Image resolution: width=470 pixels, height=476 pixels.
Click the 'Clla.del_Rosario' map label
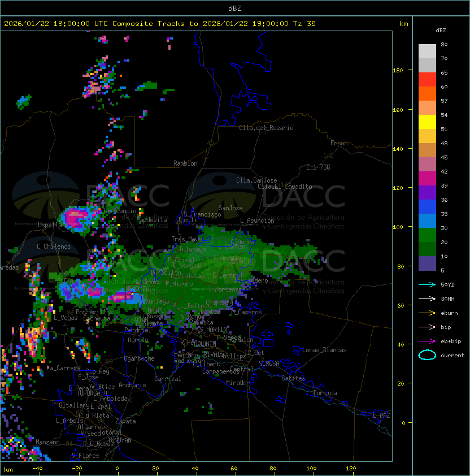(266, 128)
